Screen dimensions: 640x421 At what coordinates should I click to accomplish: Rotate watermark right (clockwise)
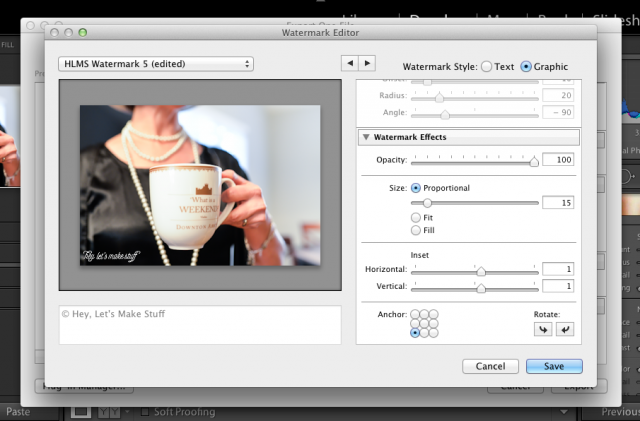point(565,329)
